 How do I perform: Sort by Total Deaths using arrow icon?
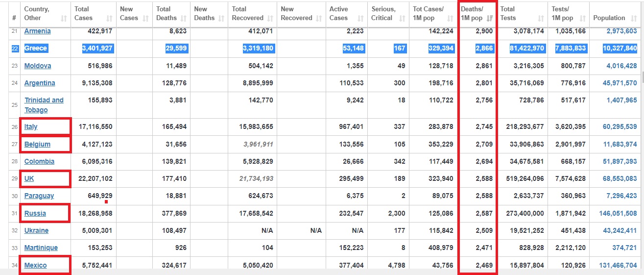tap(183, 18)
